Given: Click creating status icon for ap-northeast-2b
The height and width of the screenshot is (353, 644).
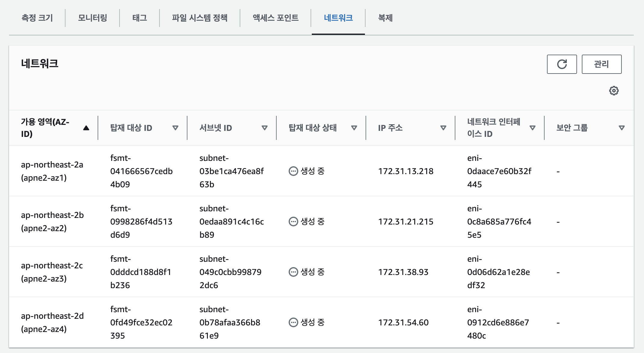Looking at the screenshot, I should (x=293, y=222).
